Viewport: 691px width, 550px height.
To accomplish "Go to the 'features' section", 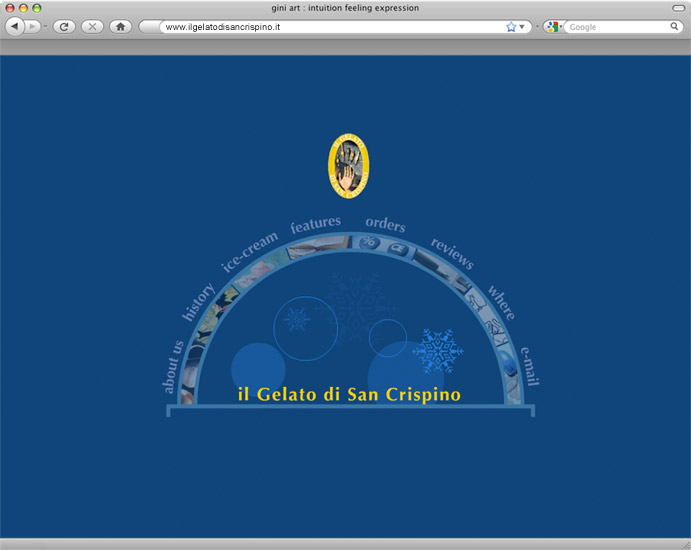I will tap(315, 225).
